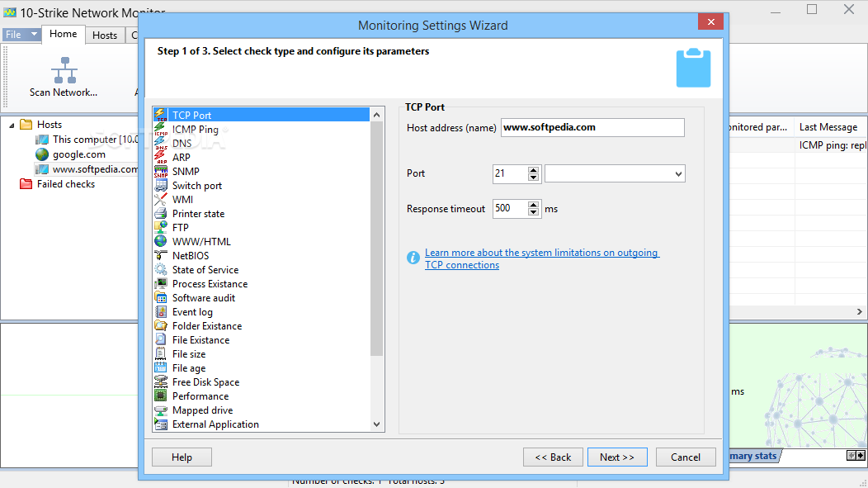This screenshot has height=488, width=868.
Task: Select the ICMP Ping check icon
Action: [x=161, y=129]
